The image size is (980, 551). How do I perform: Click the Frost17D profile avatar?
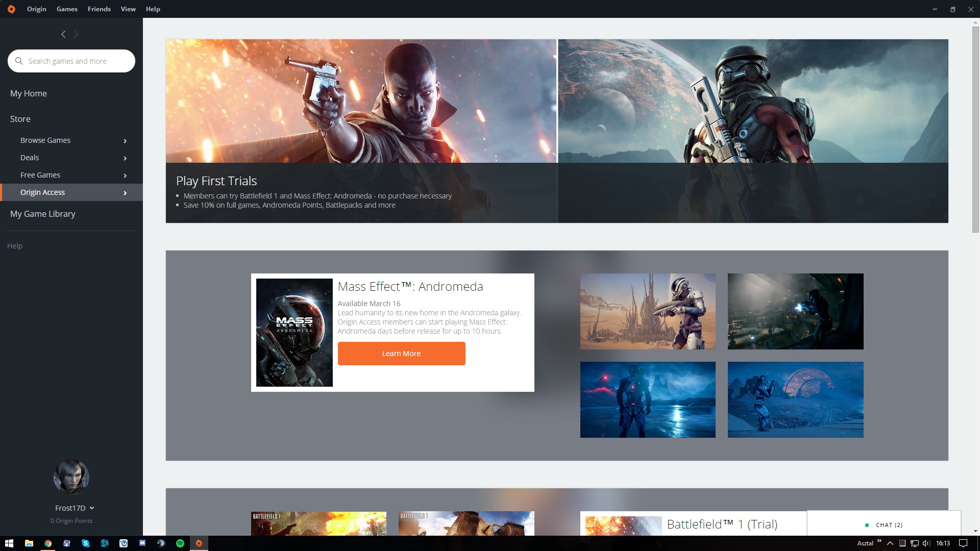pyautogui.click(x=71, y=477)
